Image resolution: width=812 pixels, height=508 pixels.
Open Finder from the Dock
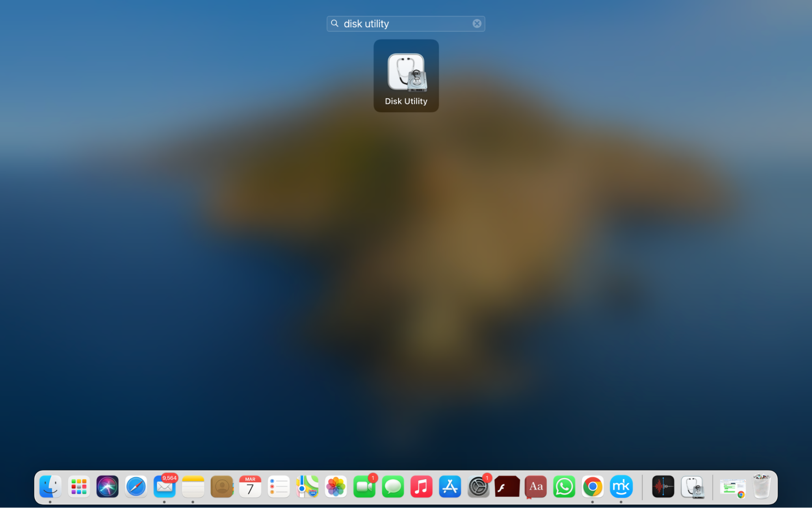(50, 486)
